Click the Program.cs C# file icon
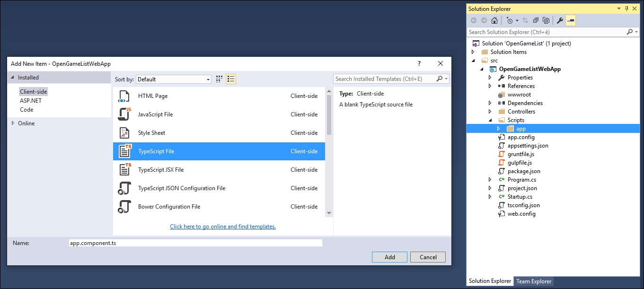The image size is (644, 289). pyautogui.click(x=502, y=180)
